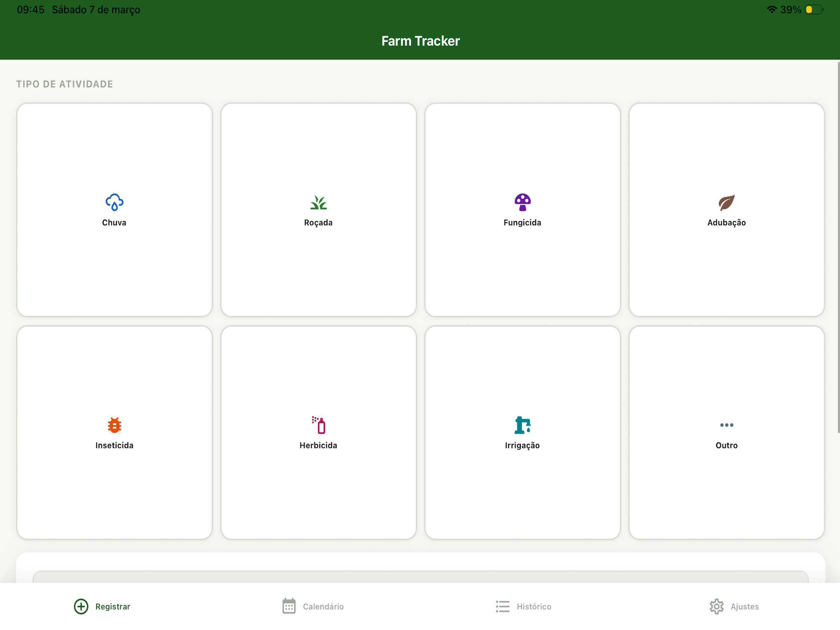Select the Inseticida bug icon
This screenshot has height=630, width=840.
(x=114, y=425)
